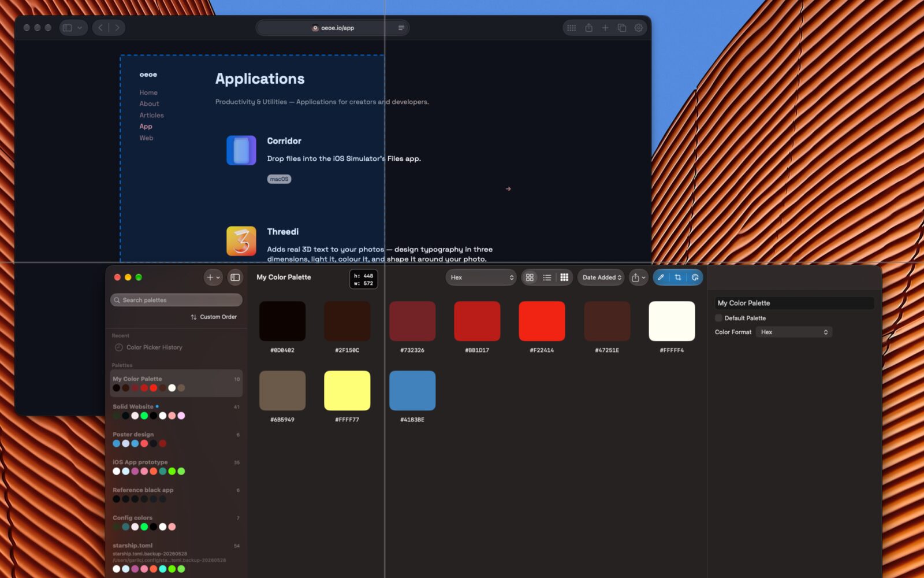Expand the browser sidebar chevron menu

[80, 28]
